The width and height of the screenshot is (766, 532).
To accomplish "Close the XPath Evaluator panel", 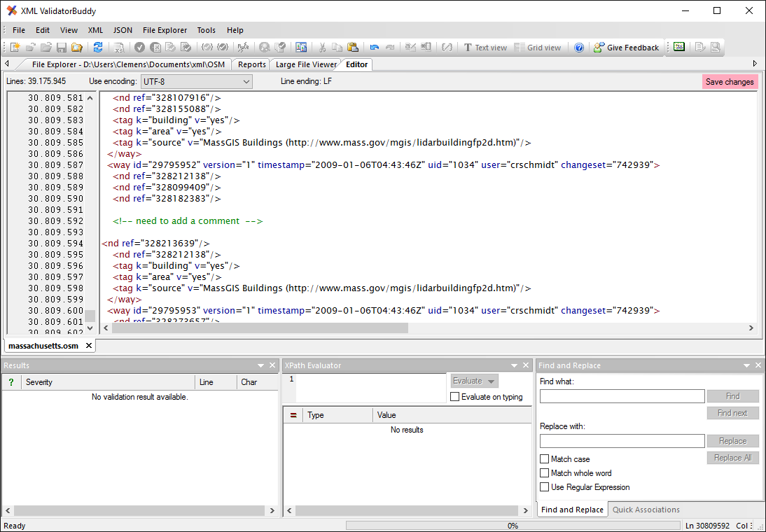I will coord(526,365).
